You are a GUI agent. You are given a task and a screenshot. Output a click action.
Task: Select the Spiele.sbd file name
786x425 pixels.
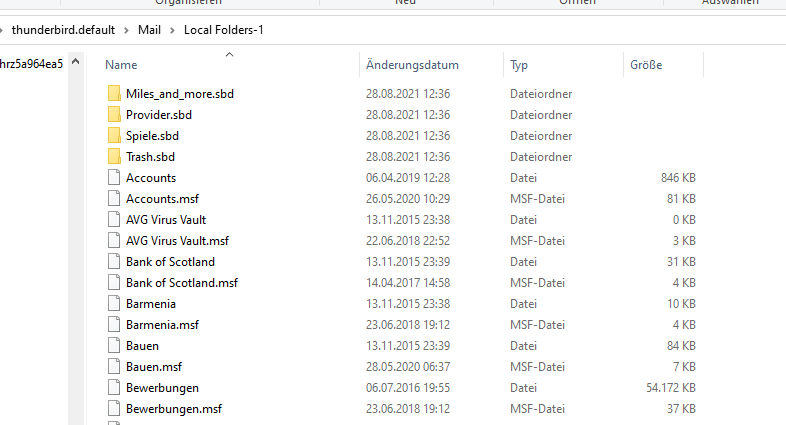tap(152, 136)
